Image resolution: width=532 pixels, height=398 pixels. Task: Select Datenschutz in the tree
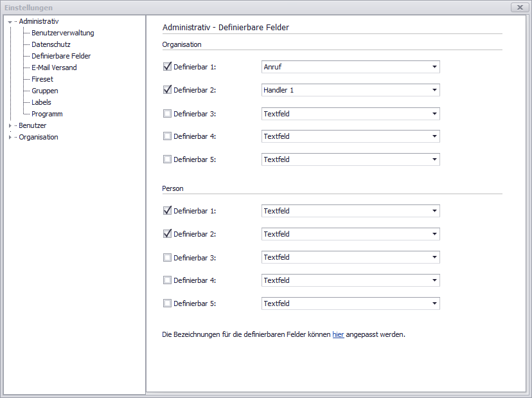(x=51, y=44)
